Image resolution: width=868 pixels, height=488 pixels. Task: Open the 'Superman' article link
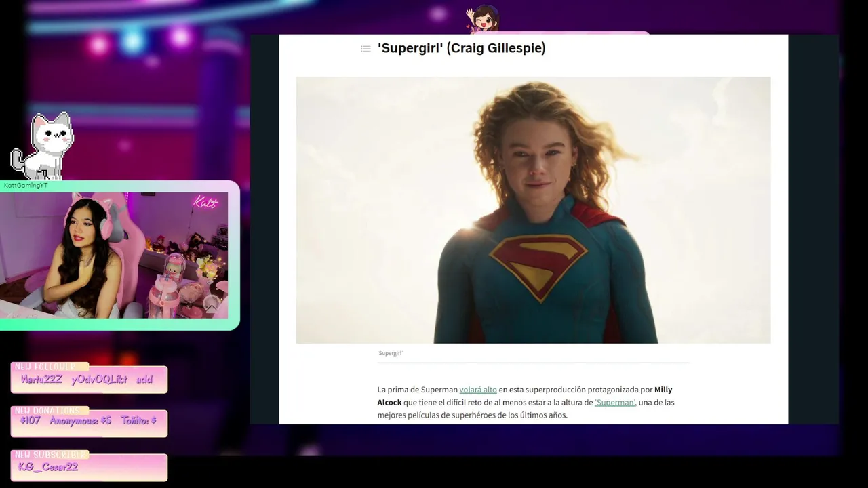click(x=615, y=403)
